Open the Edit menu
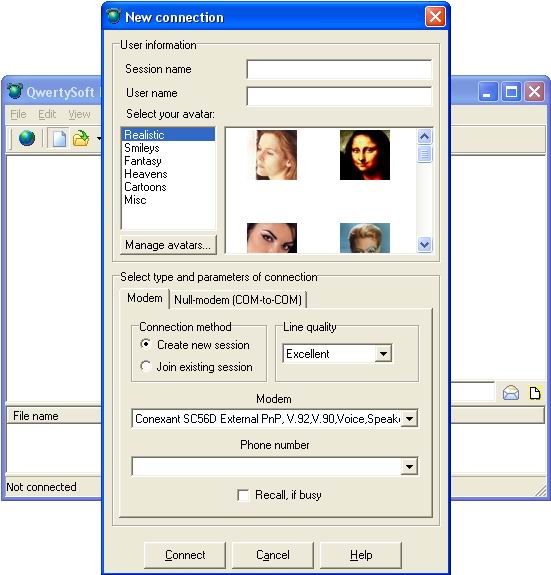551x575 pixels. [47, 114]
